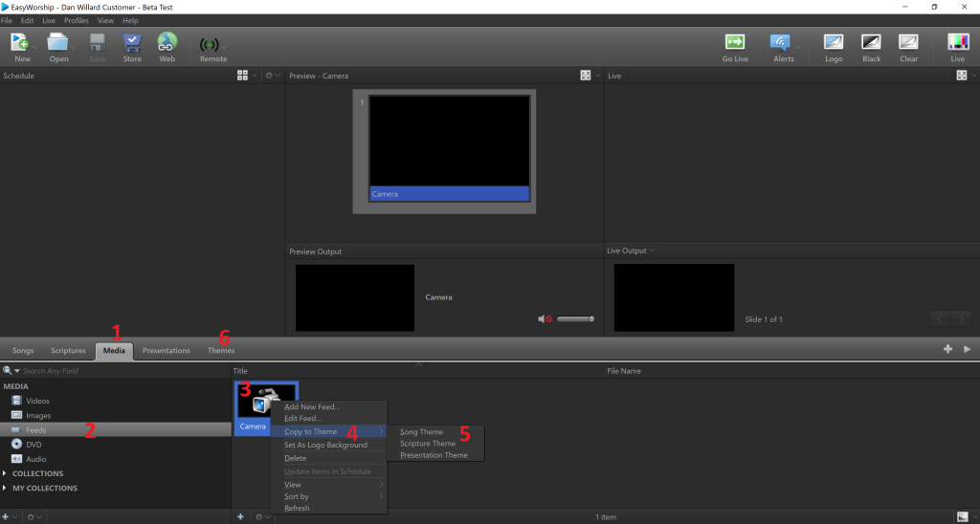Open the dropdown arrow next to Open
This screenshot has height=524, width=980.
(x=73, y=47)
